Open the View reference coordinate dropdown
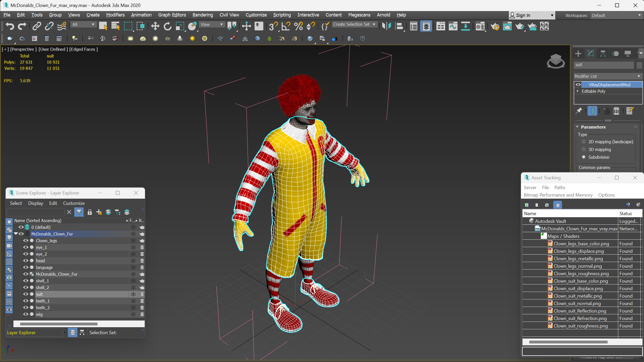The width and height of the screenshot is (644, 362). [x=212, y=24]
